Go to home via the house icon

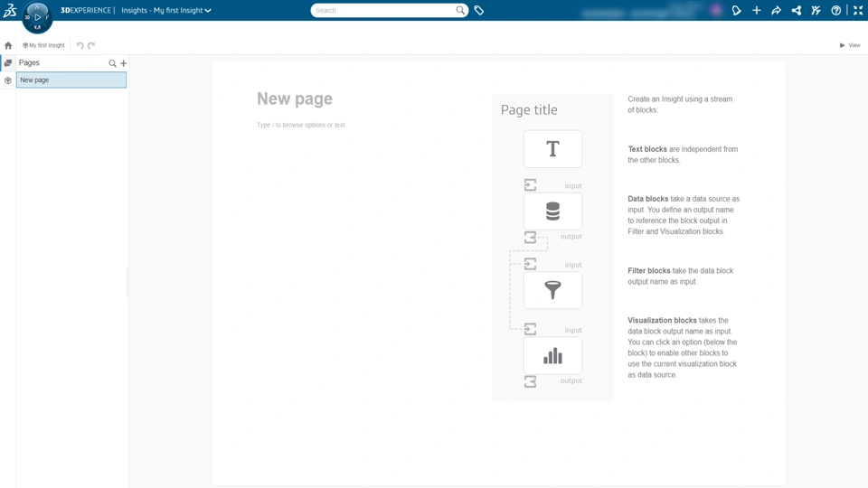tap(8, 45)
